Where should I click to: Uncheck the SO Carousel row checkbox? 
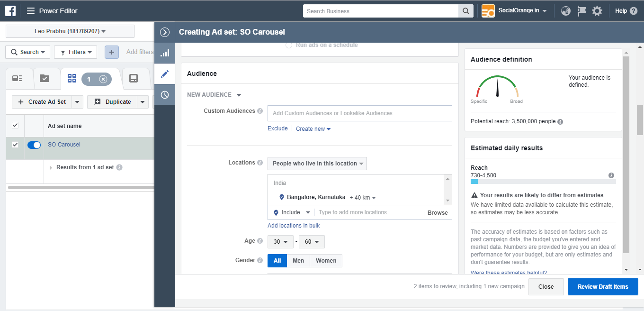[x=15, y=145]
